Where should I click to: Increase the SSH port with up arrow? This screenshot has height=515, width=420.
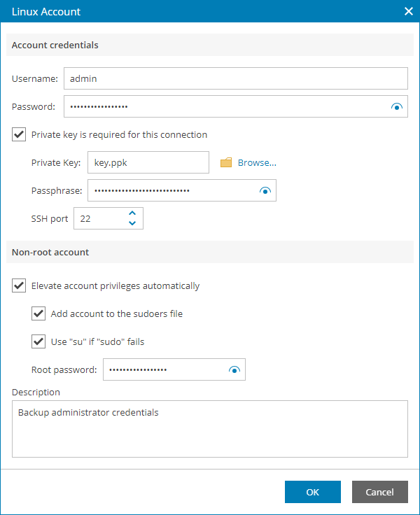(132, 213)
